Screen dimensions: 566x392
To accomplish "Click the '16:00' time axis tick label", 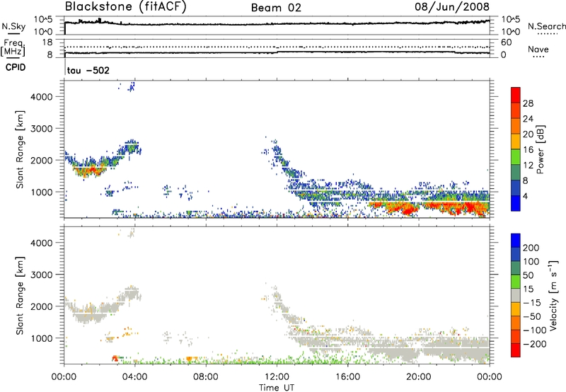I will (347, 377).
